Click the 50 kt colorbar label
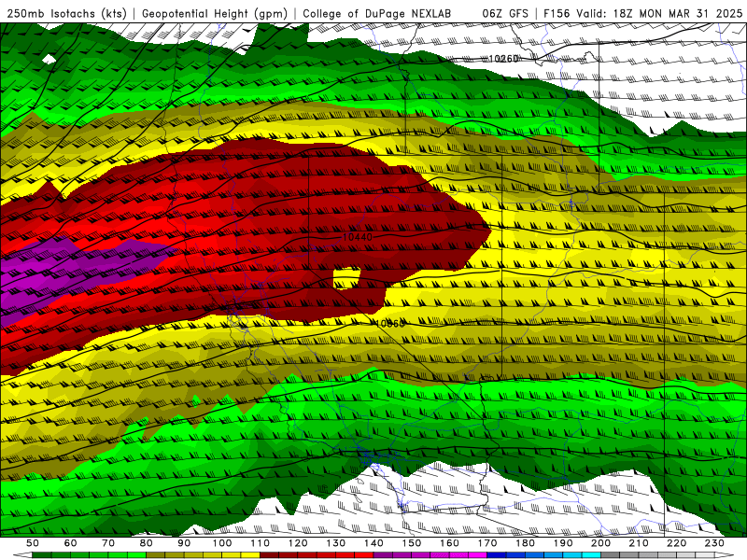Image resolution: width=747 pixels, height=560 pixels. [x=32, y=543]
